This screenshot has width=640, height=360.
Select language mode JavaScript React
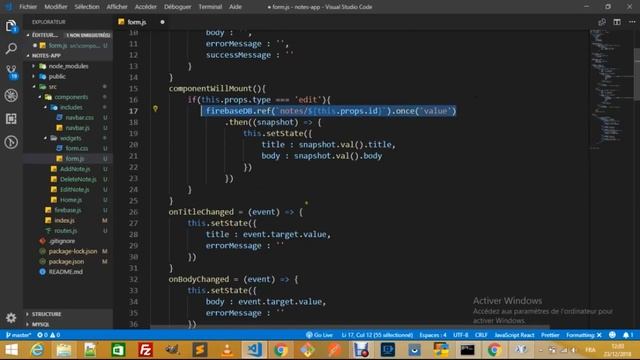[x=514, y=335]
